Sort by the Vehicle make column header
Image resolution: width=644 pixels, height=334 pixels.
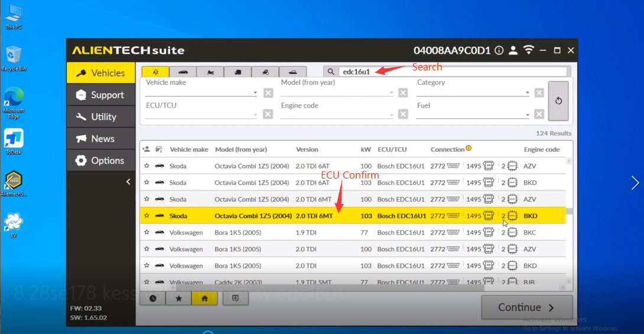189,150
